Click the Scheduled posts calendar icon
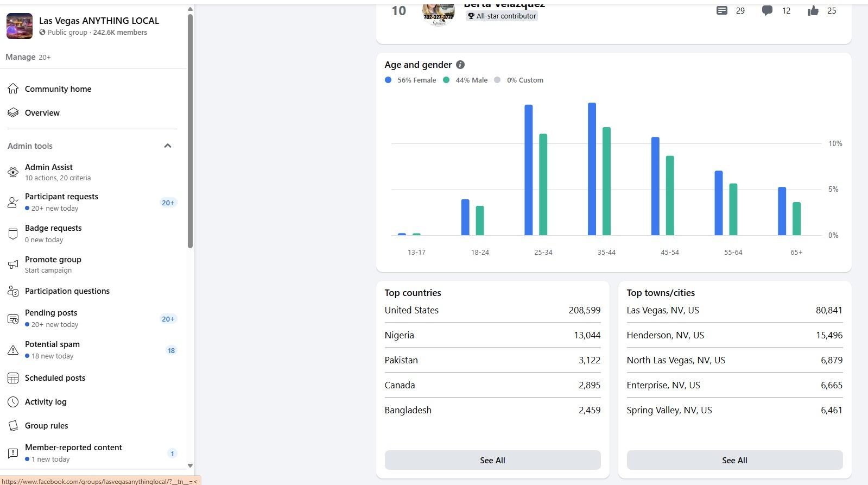Screen dimensions: 868x485 tap(13, 378)
